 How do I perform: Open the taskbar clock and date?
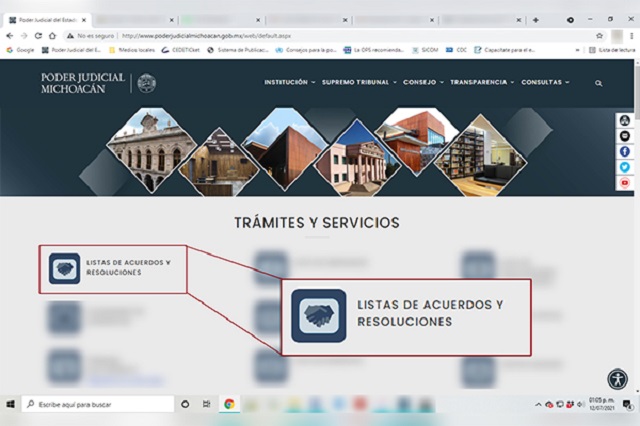pyautogui.click(x=602, y=404)
